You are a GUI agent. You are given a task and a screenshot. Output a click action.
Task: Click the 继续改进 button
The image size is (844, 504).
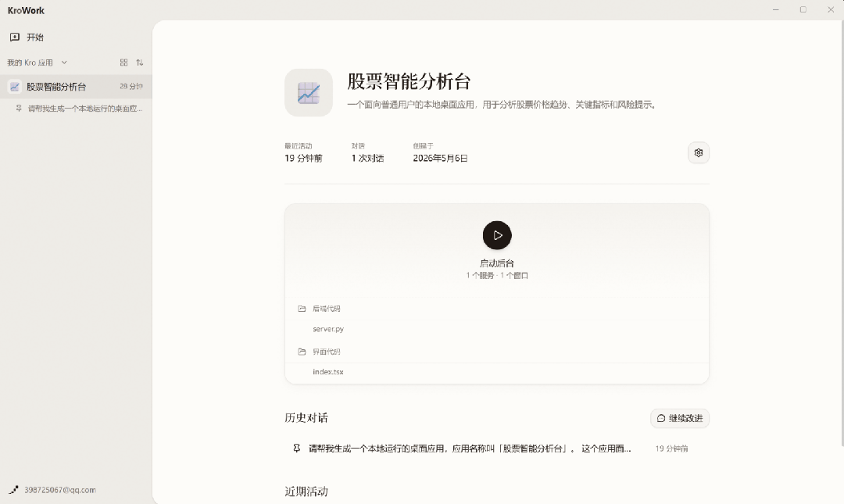click(680, 418)
